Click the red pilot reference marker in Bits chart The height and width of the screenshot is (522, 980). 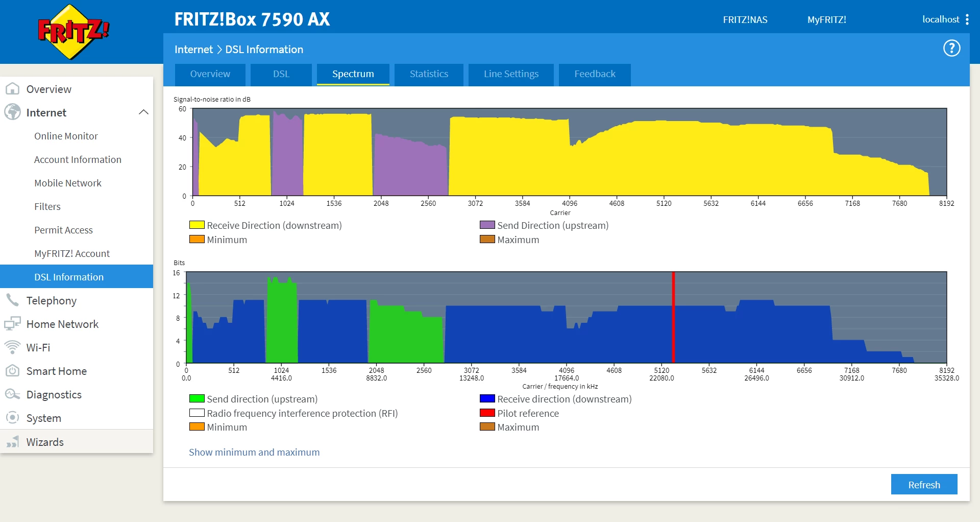point(674,317)
